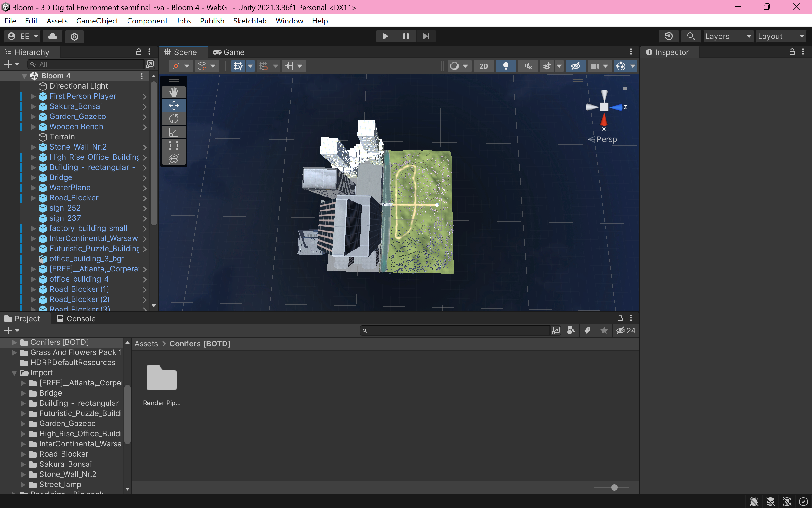Select WaterPlane in Hierarchy
The width and height of the screenshot is (812, 508).
[x=70, y=187]
